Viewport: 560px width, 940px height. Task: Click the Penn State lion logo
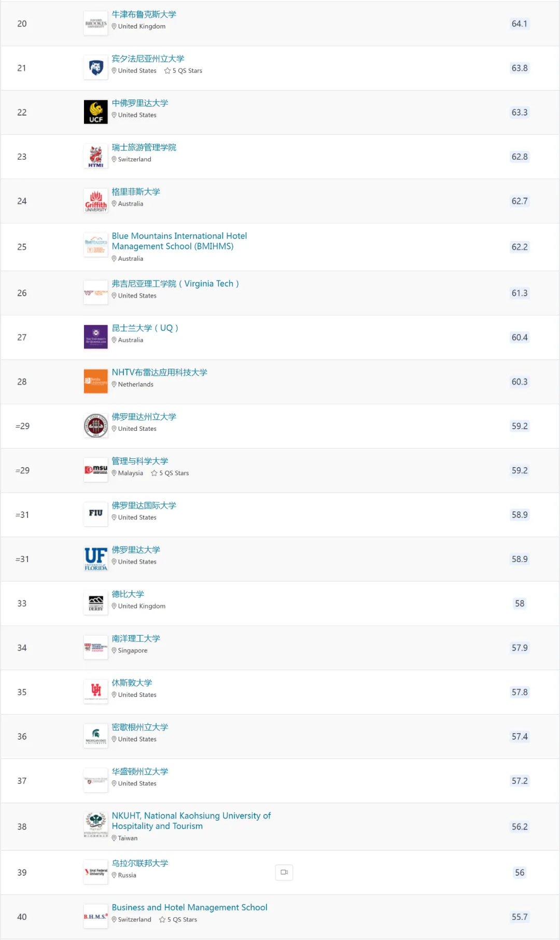(96, 68)
